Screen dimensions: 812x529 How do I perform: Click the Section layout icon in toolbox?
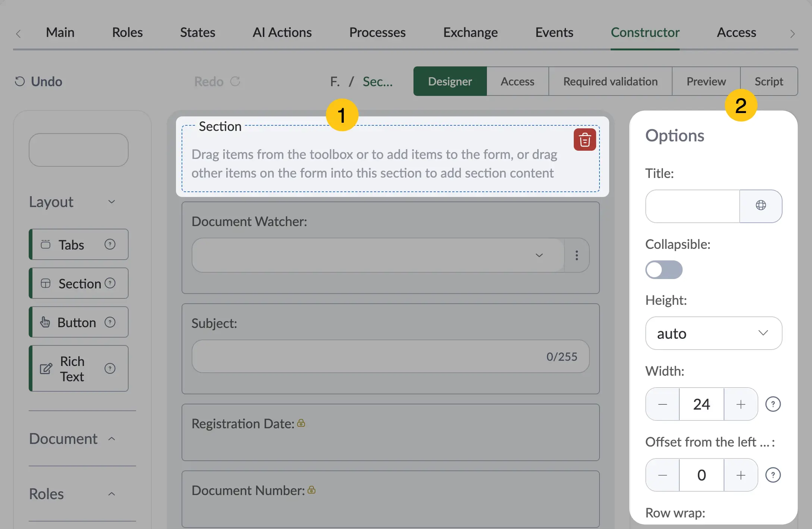[x=45, y=283]
